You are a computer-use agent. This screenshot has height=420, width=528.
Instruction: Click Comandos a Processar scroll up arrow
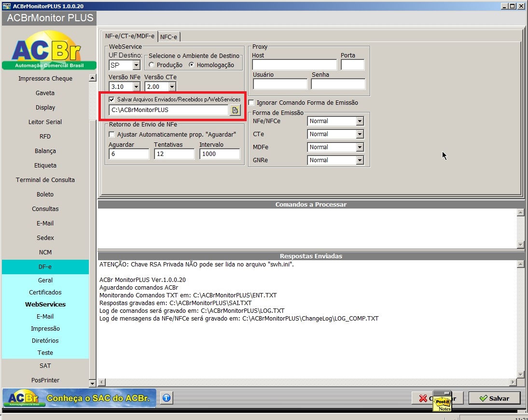[521, 212]
